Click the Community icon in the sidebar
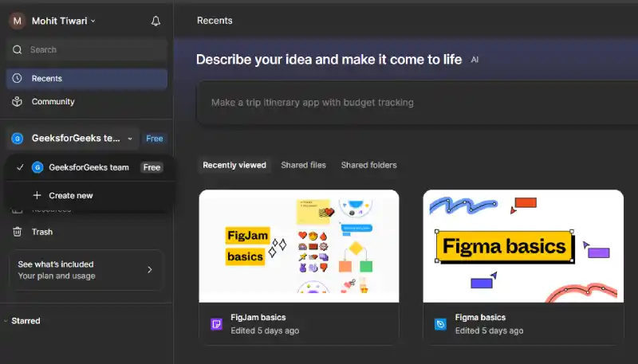This screenshot has width=638, height=364. [x=17, y=102]
